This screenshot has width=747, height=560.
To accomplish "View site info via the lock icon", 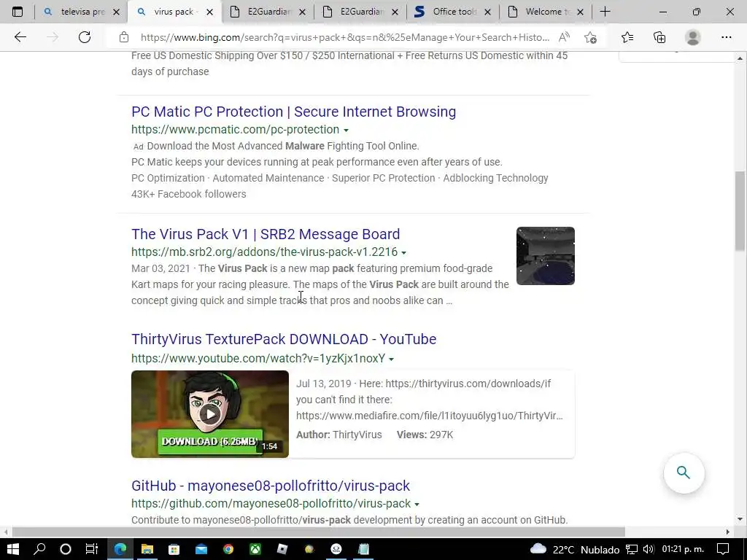I will pos(124,37).
